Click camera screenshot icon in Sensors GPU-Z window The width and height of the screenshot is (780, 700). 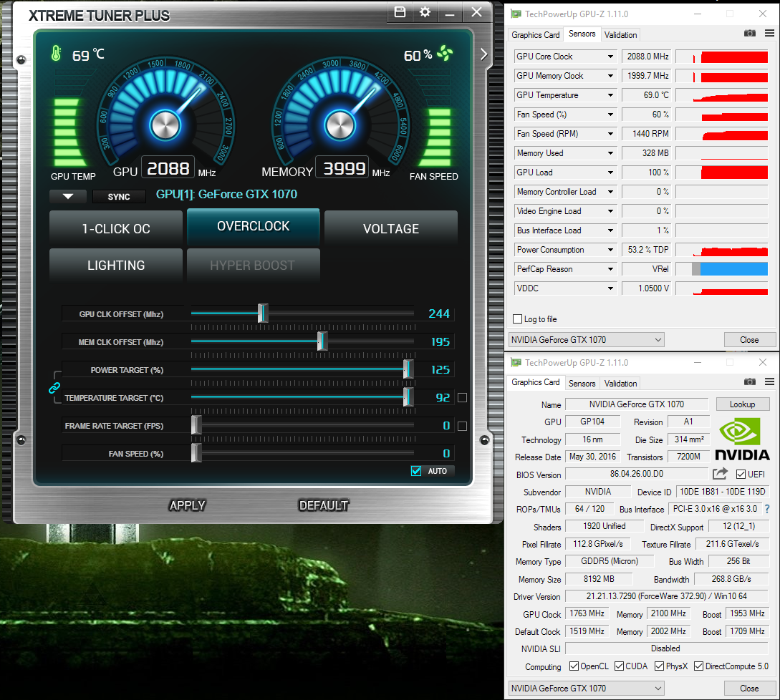[750, 34]
